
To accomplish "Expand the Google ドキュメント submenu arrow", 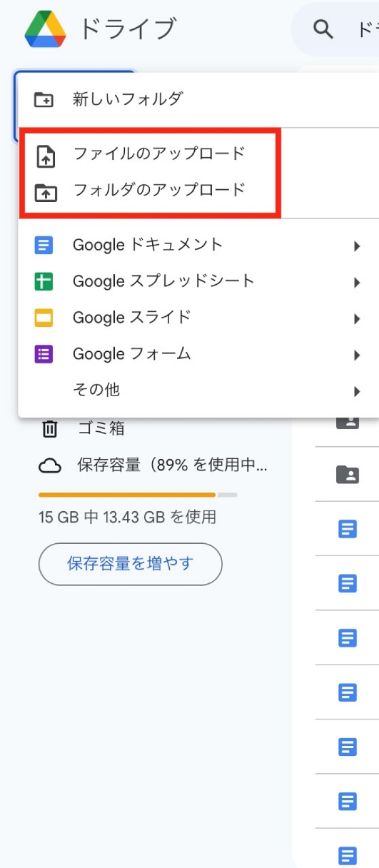I will click(x=357, y=245).
